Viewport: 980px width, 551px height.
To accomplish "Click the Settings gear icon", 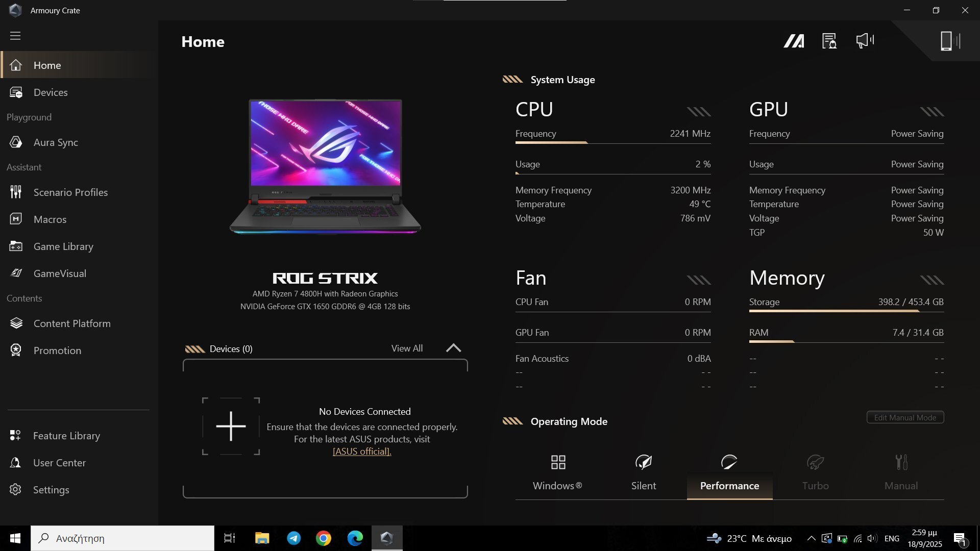I will [15, 490].
